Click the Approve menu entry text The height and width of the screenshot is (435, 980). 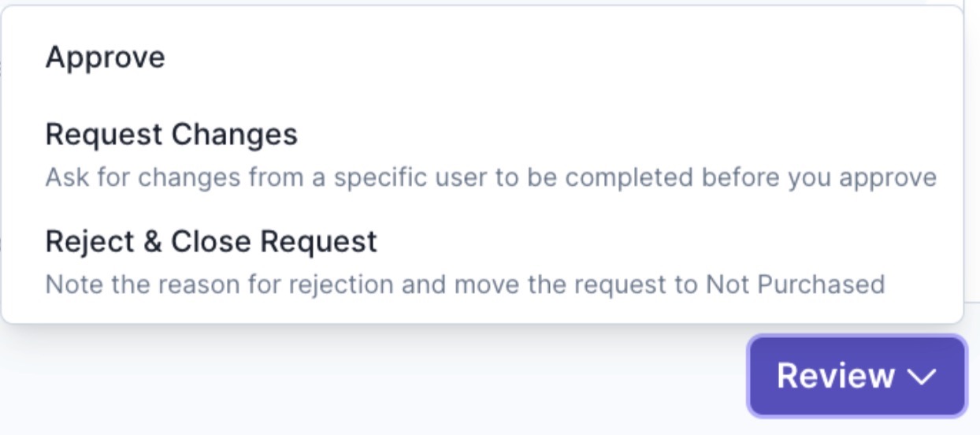pos(106,58)
